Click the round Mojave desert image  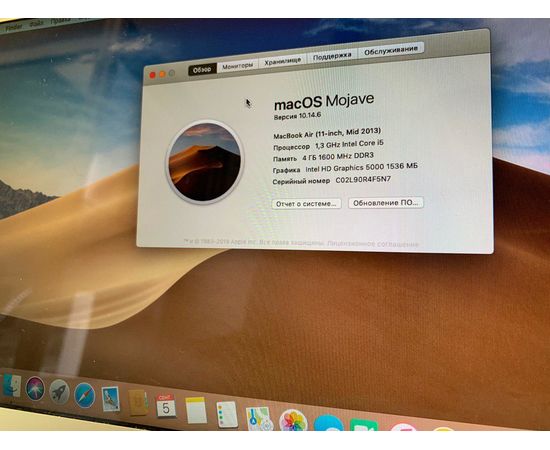204,162
